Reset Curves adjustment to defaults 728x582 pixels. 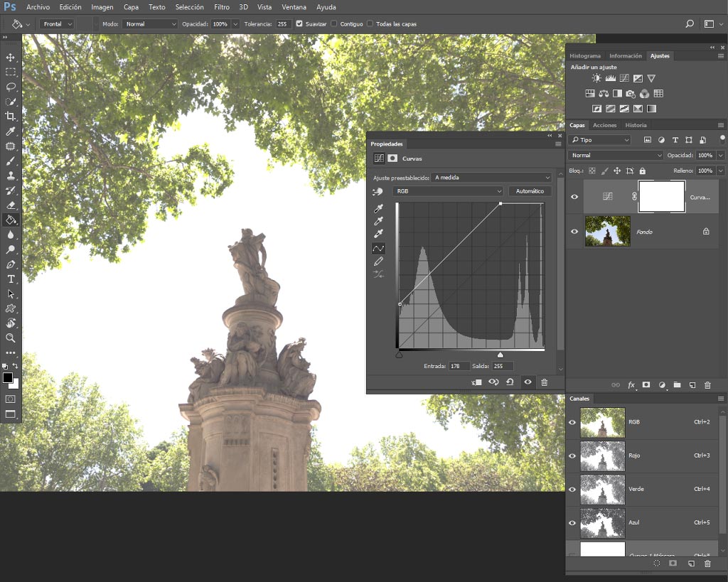point(510,382)
